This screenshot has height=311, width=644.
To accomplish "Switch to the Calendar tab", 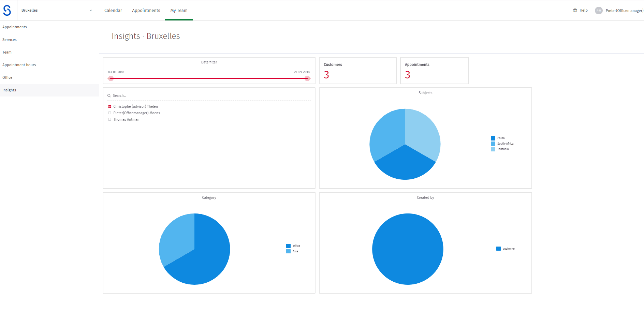I will (113, 11).
